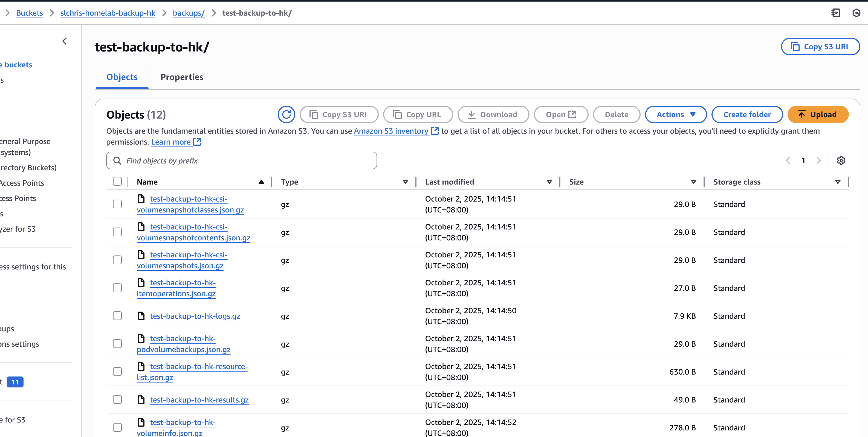
Task: Collapse the left navigation sidebar arrow
Action: click(x=65, y=41)
